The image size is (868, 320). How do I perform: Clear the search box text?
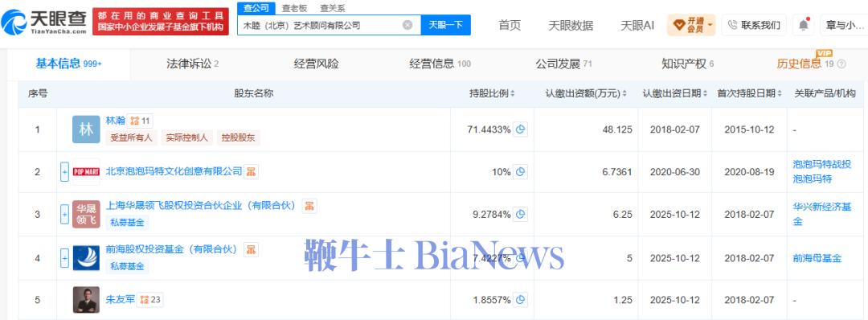click(407, 25)
